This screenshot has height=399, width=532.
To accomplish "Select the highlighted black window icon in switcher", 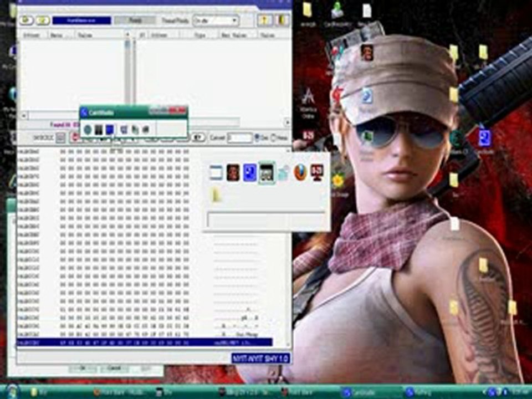I will pyautogui.click(x=267, y=173).
